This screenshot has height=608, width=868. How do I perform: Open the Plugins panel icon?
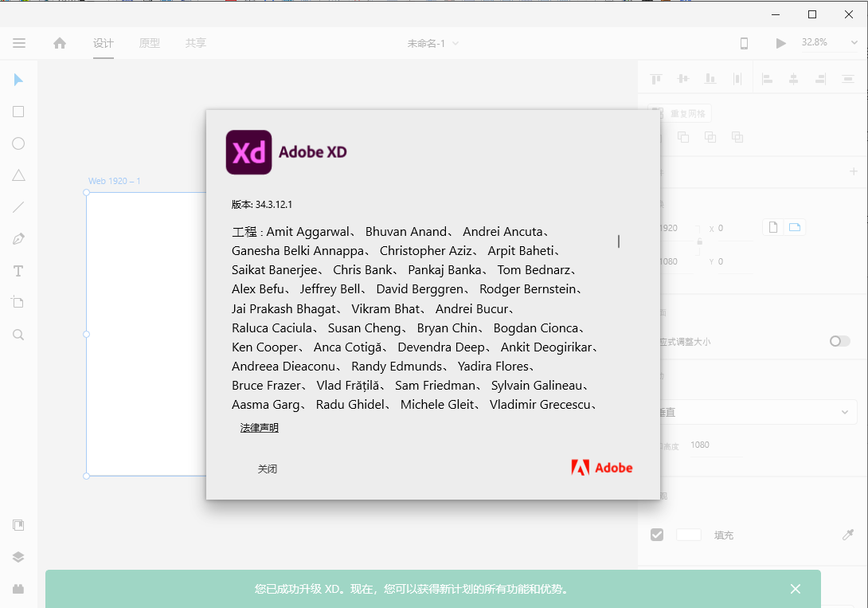(x=18, y=589)
